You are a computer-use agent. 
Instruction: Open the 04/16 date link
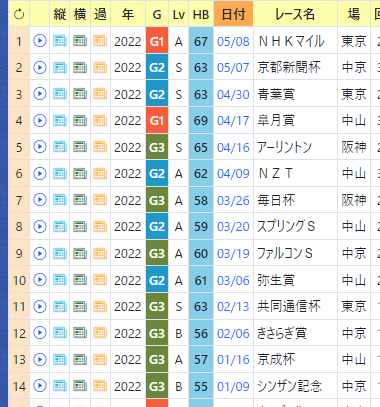click(233, 147)
